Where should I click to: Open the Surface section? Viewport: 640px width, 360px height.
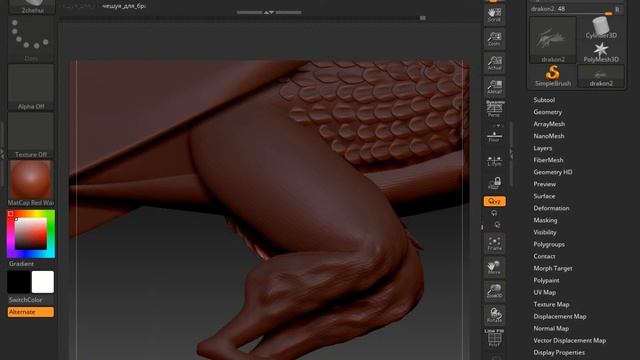[544, 196]
